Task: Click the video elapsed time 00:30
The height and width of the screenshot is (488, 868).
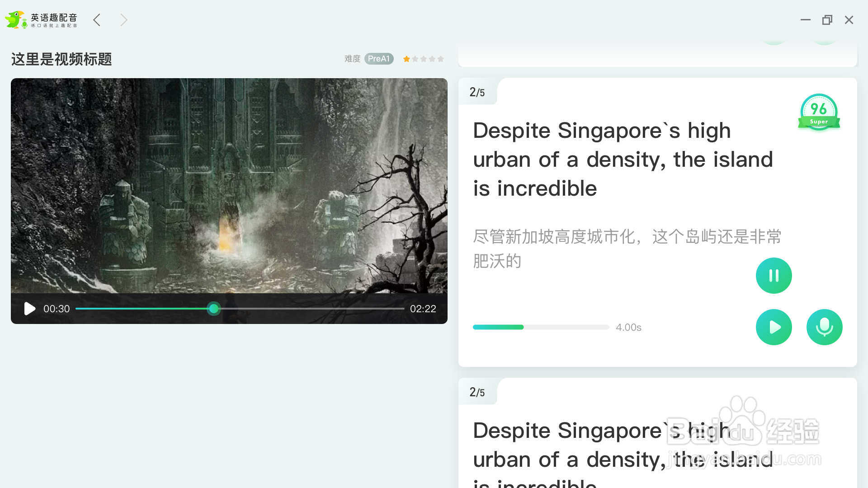Action: tap(57, 309)
